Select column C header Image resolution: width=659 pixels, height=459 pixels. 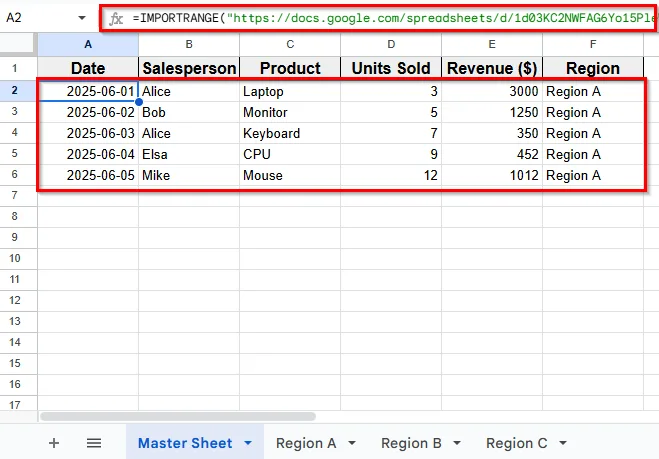(290, 45)
